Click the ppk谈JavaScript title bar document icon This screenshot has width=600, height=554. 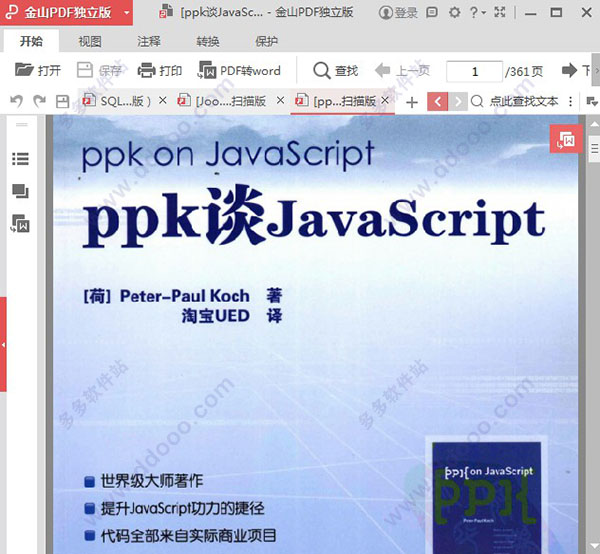pos(166,12)
